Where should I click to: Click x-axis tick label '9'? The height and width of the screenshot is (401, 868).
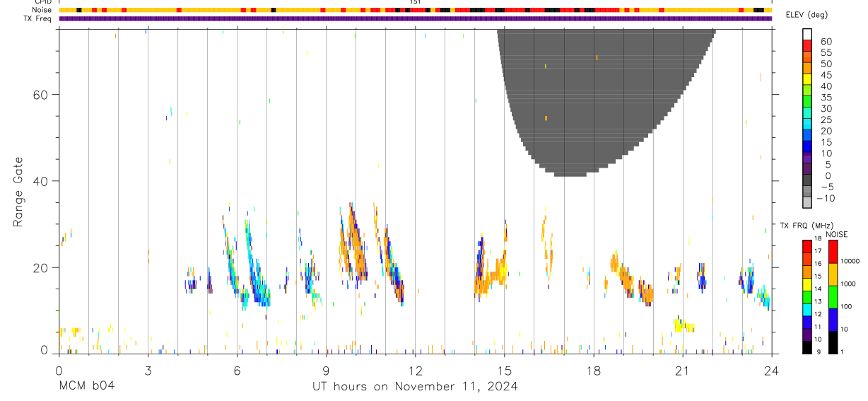coord(326,370)
